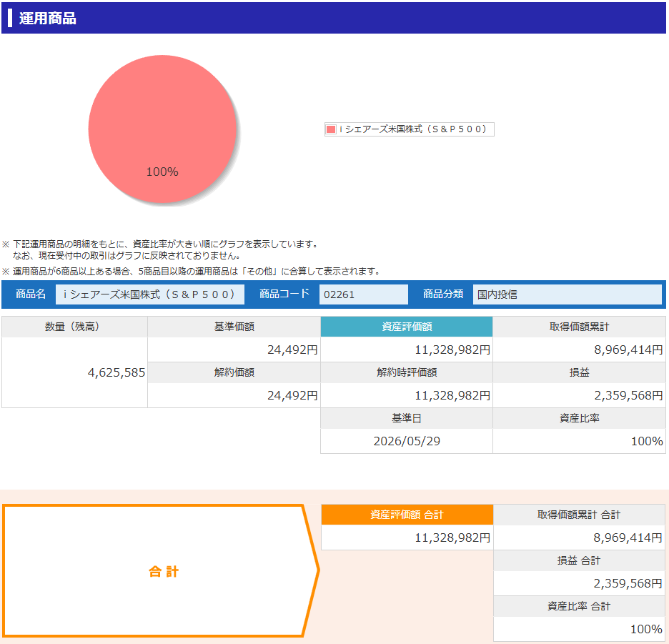This screenshot has width=669, height=644.
Task: Click the 基準日 header cell
Action: [407, 418]
